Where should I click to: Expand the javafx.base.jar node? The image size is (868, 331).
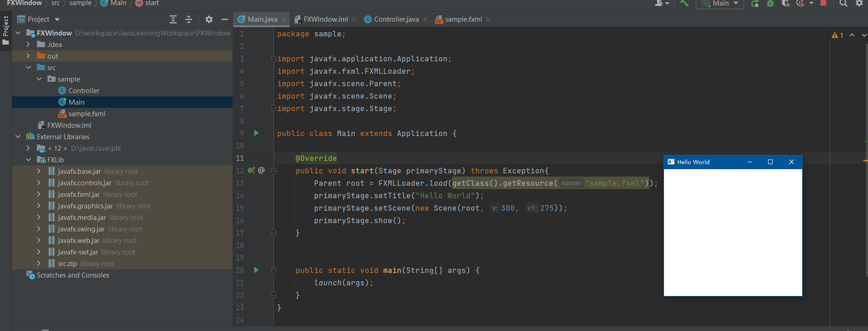(x=39, y=171)
